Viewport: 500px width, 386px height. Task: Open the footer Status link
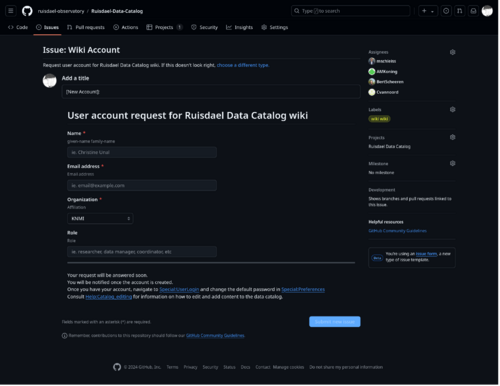click(x=229, y=367)
